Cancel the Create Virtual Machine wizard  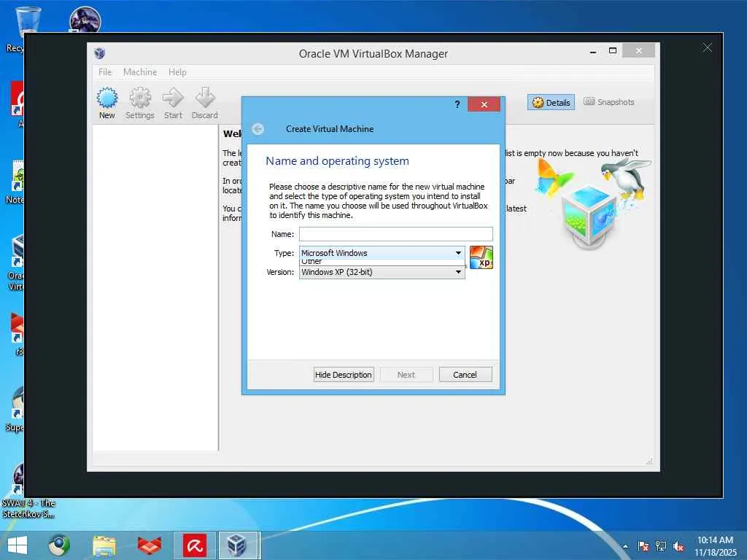[465, 375]
